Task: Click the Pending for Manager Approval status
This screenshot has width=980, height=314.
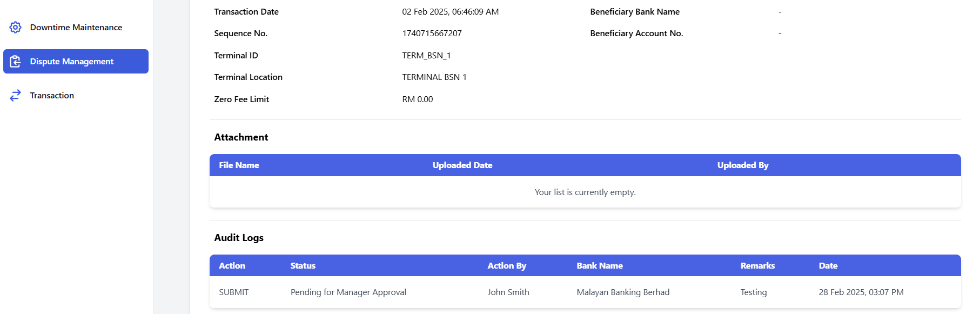Action: (x=348, y=292)
